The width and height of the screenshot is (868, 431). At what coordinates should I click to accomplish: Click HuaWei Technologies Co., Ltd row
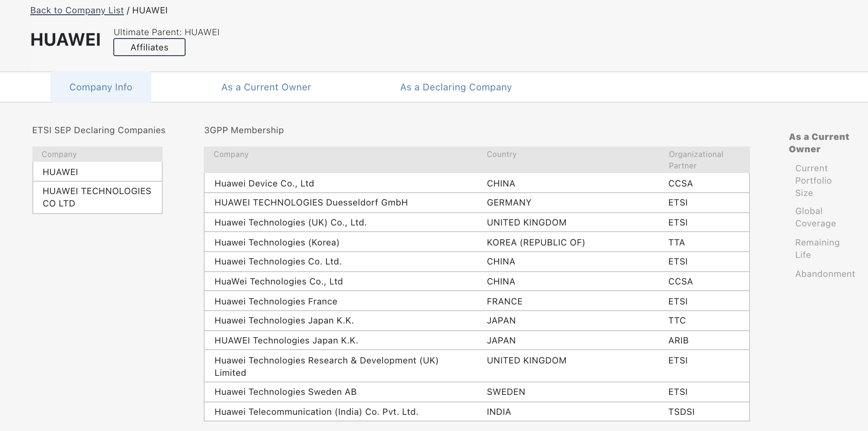(x=476, y=282)
